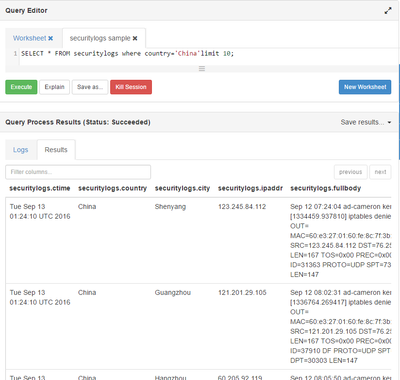Close the securitylogs sample tab
This screenshot has width=400, height=380.
[135, 38]
